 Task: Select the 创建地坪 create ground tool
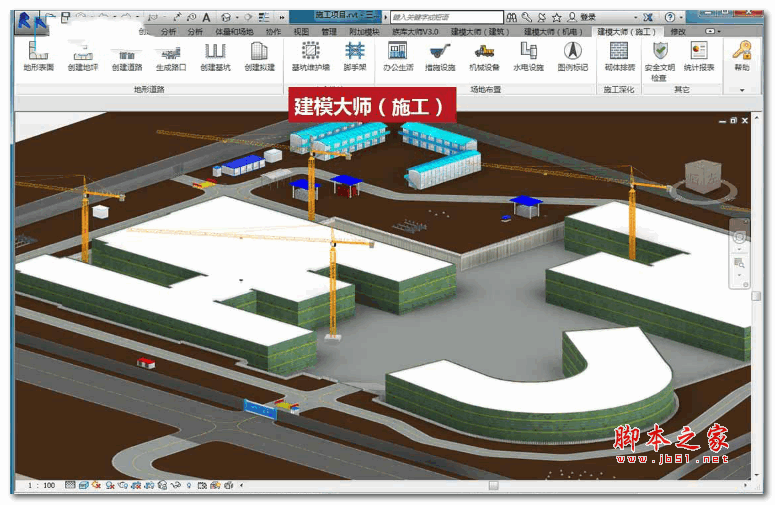[x=83, y=57]
